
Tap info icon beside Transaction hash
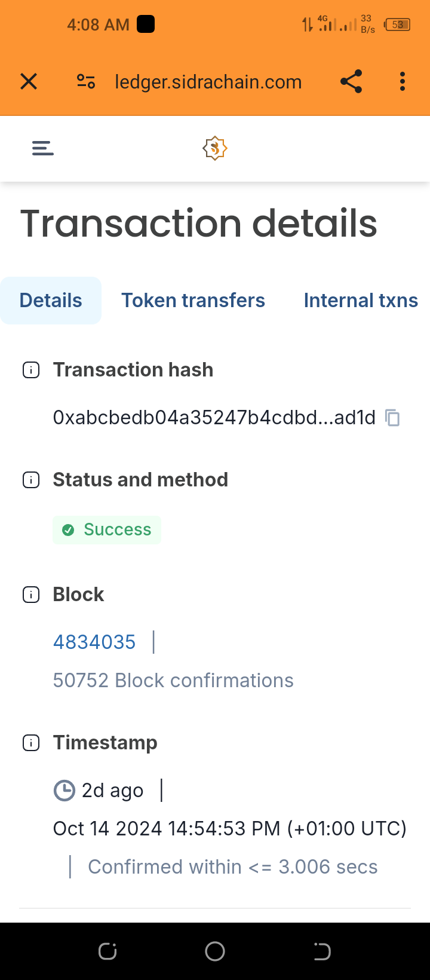click(31, 370)
